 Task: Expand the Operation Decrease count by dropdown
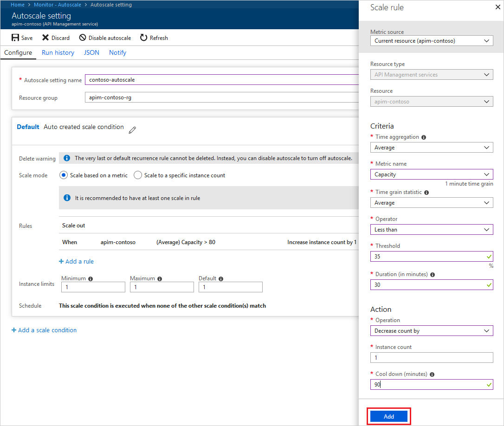pyautogui.click(x=431, y=331)
